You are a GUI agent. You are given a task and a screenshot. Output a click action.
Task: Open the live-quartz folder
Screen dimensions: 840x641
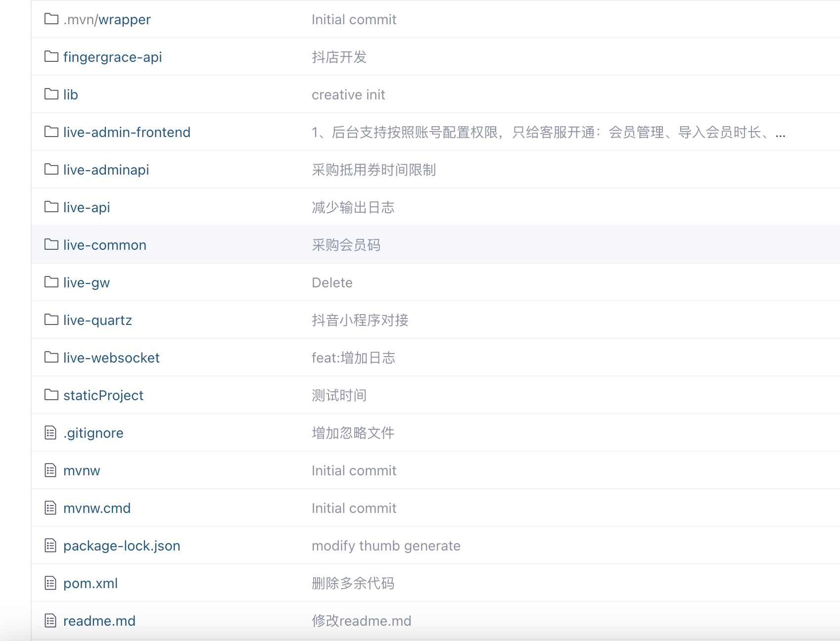97,320
